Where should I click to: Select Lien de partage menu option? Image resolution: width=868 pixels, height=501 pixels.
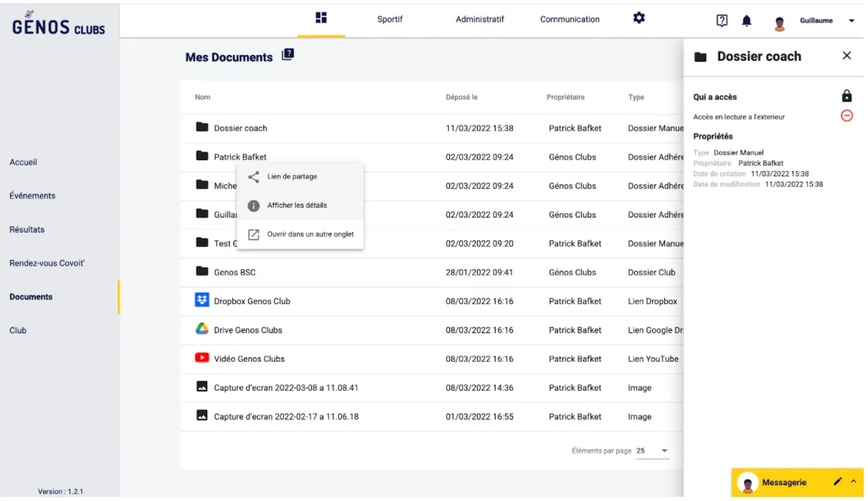point(292,177)
